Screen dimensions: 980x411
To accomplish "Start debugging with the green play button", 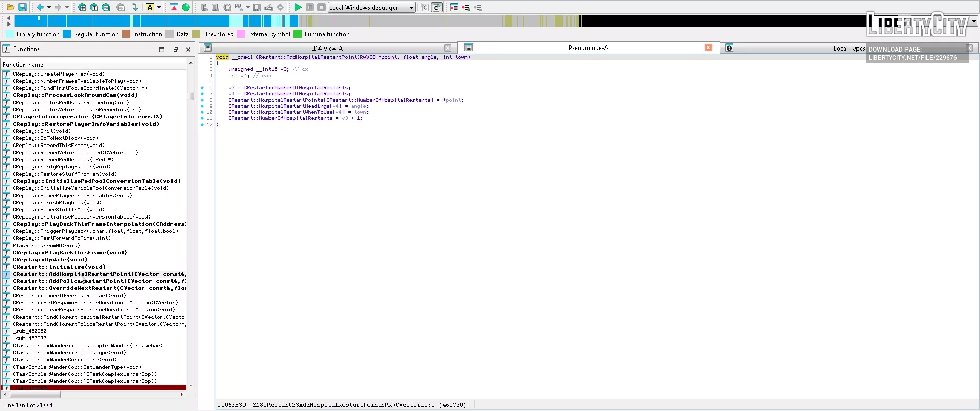I will click(x=298, y=7).
